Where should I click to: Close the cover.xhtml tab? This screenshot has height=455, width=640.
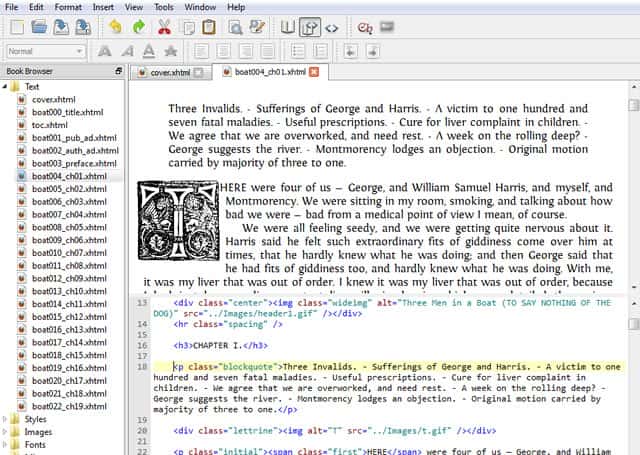coord(198,73)
